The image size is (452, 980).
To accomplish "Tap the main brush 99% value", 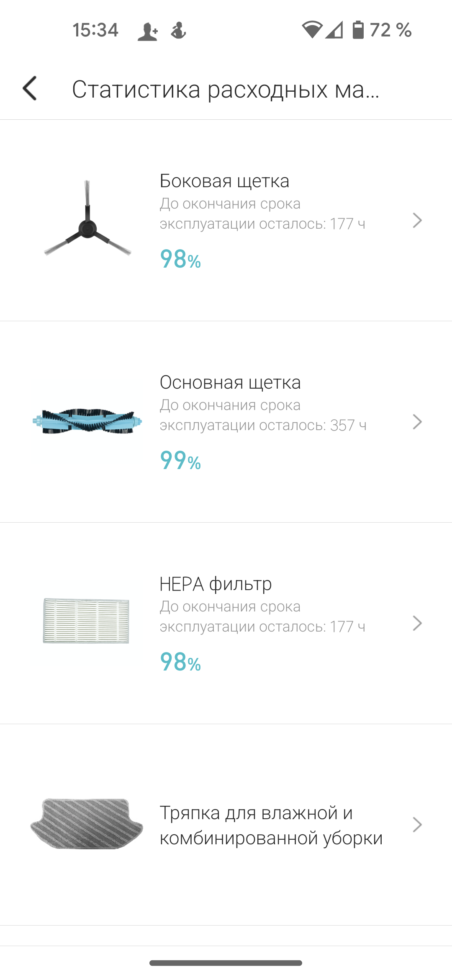I will (180, 461).
